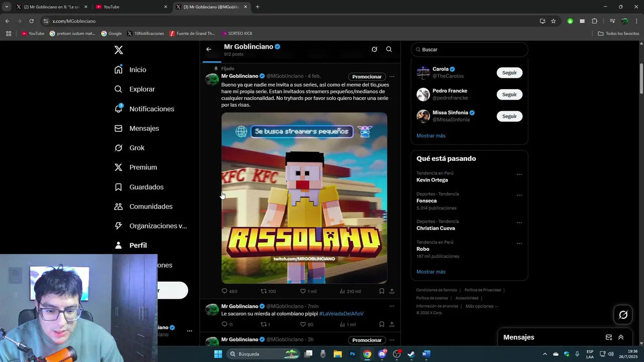Image resolution: width=644 pixels, height=362 pixels.
Task: Open account menu dots at sidebar bottom
Action: (x=189, y=331)
